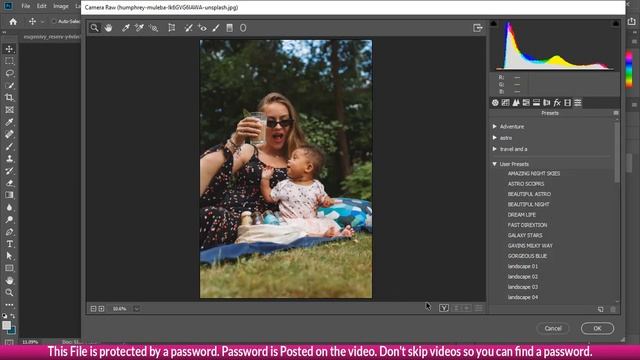
Task: Apply the BEAUTIFUL ASTRO preset
Action: coord(529,194)
